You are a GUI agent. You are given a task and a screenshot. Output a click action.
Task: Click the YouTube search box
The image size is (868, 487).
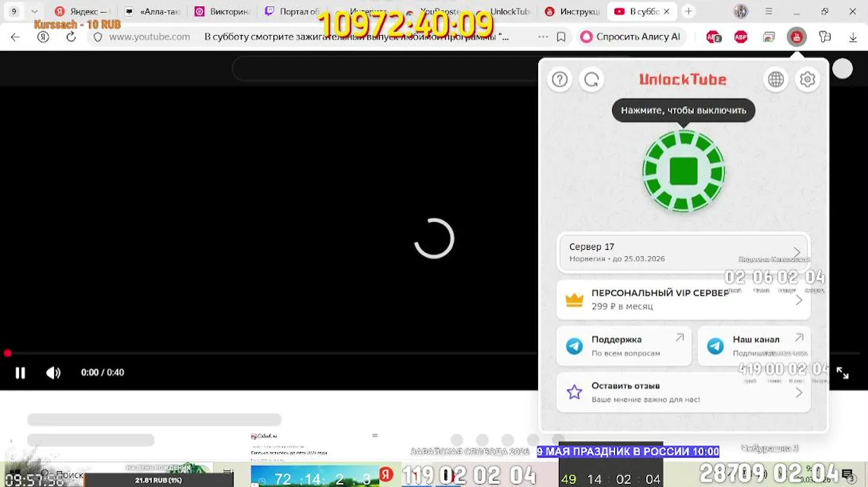coord(385,68)
